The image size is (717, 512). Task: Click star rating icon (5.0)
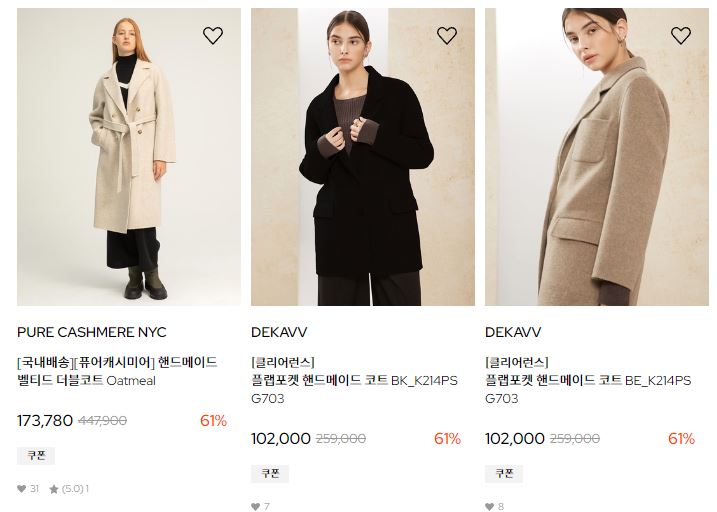pos(54,489)
